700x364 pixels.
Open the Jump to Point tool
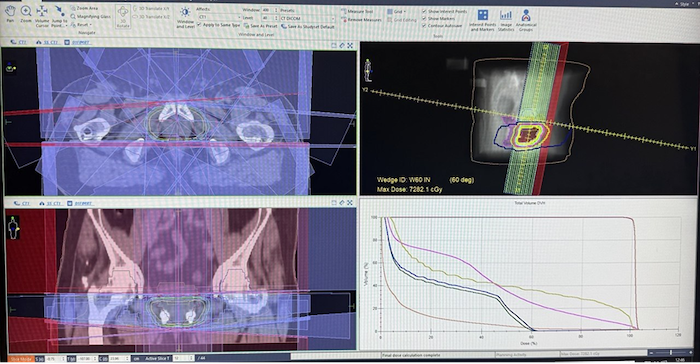click(59, 16)
